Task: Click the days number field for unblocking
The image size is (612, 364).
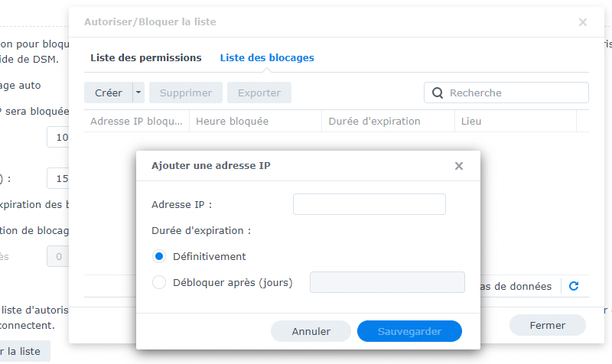Action: point(387,282)
